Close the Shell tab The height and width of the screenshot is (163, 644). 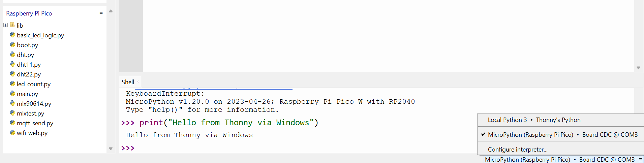pyautogui.click(x=138, y=81)
